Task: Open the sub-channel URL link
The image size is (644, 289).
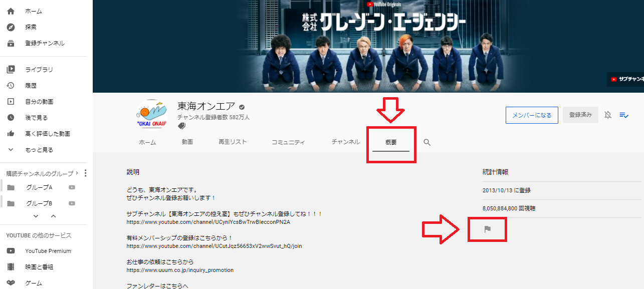Action: pos(208,222)
